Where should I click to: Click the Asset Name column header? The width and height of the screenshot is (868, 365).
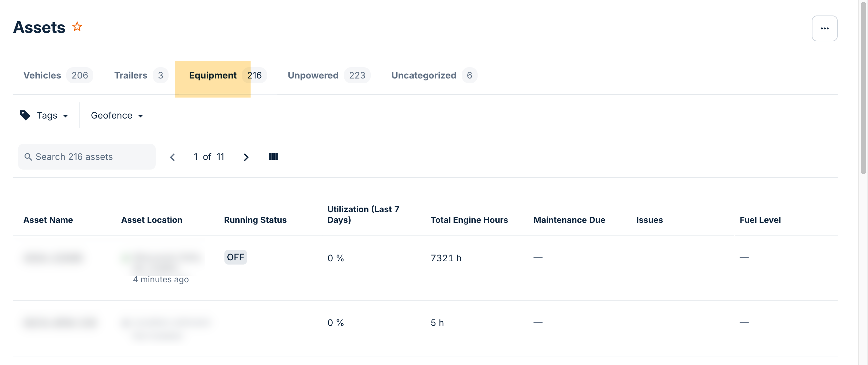48,220
